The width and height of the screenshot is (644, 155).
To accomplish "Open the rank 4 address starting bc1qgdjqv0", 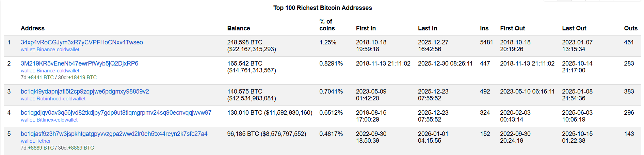I will [116, 113].
